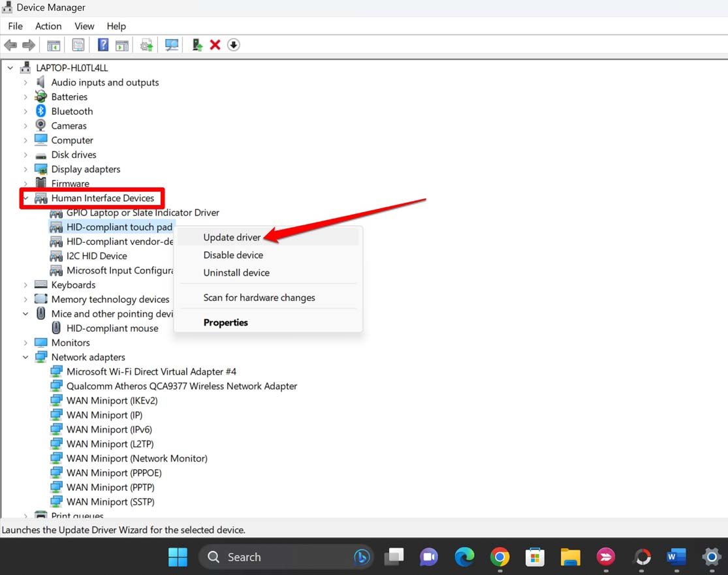The image size is (728, 575).
Task: Choose Disable device in context menu
Action: click(x=268, y=255)
